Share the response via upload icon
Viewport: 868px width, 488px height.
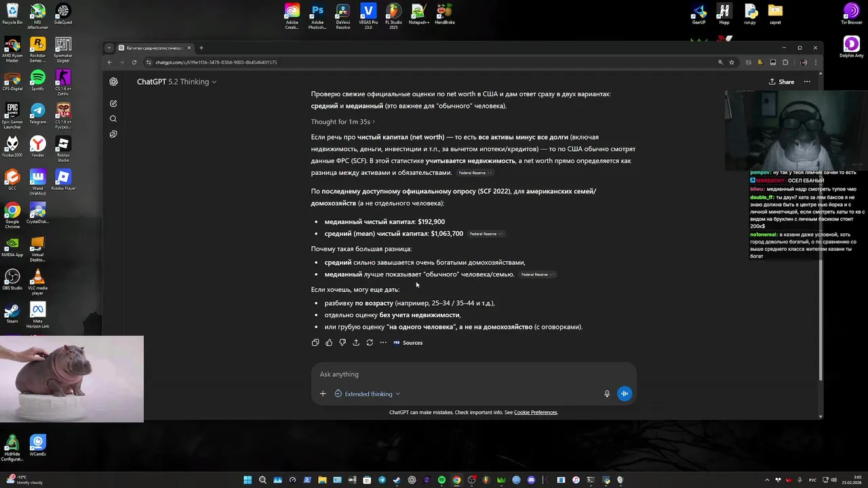[356, 343]
